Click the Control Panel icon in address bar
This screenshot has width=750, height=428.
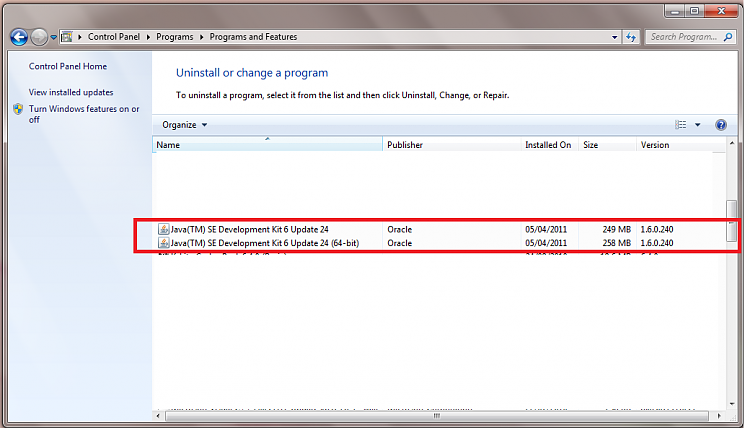click(x=67, y=37)
